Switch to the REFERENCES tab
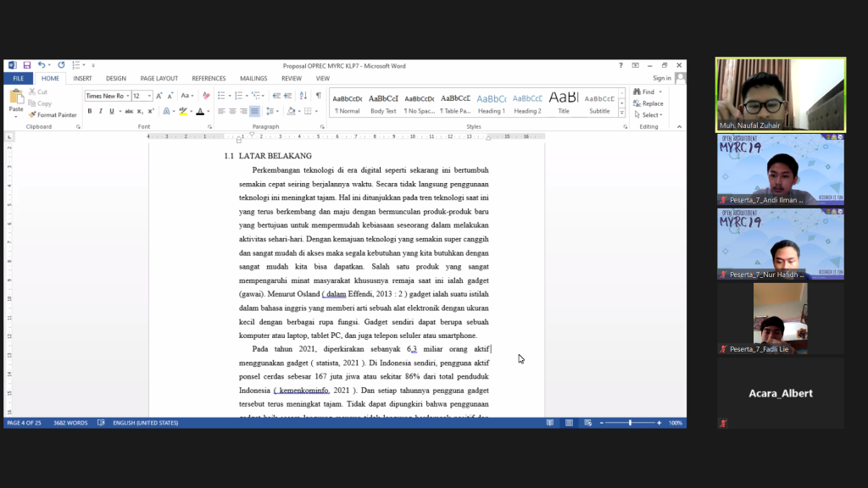The height and width of the screenshot is (488, 868). click(x=209, y=79)
